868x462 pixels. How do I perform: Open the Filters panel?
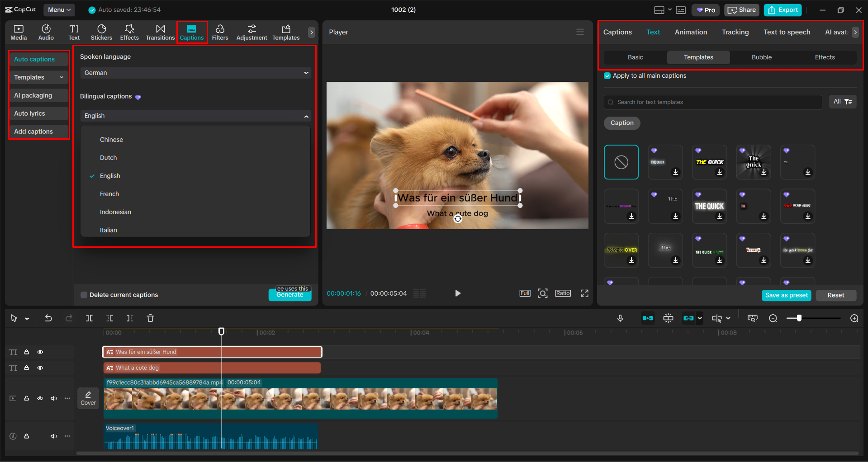(220, 32)
